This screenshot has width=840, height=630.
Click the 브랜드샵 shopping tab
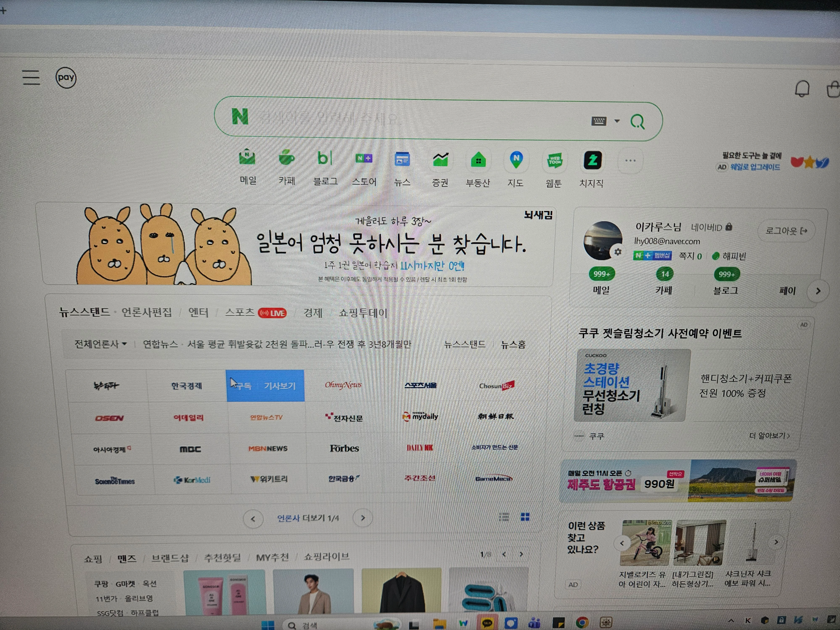click(170, 558)
